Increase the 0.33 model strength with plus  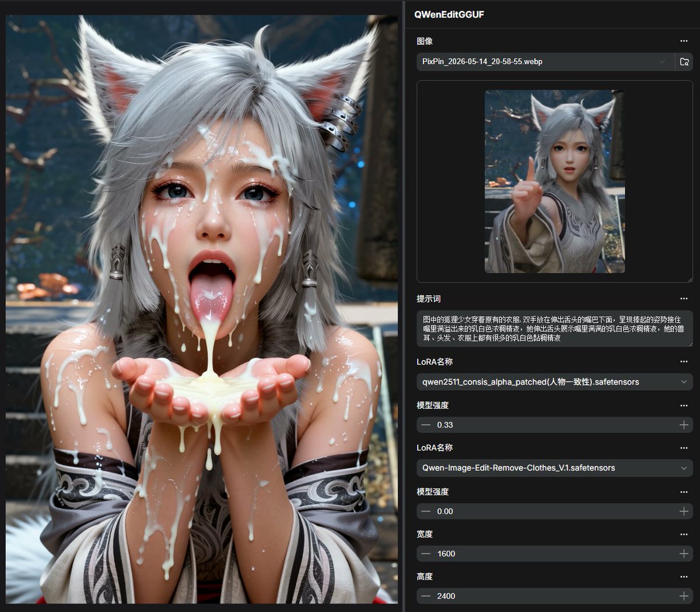684,425
